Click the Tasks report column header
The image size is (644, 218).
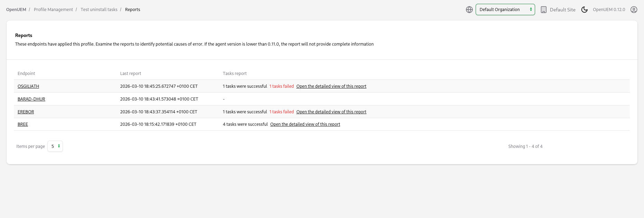[235, 74]
